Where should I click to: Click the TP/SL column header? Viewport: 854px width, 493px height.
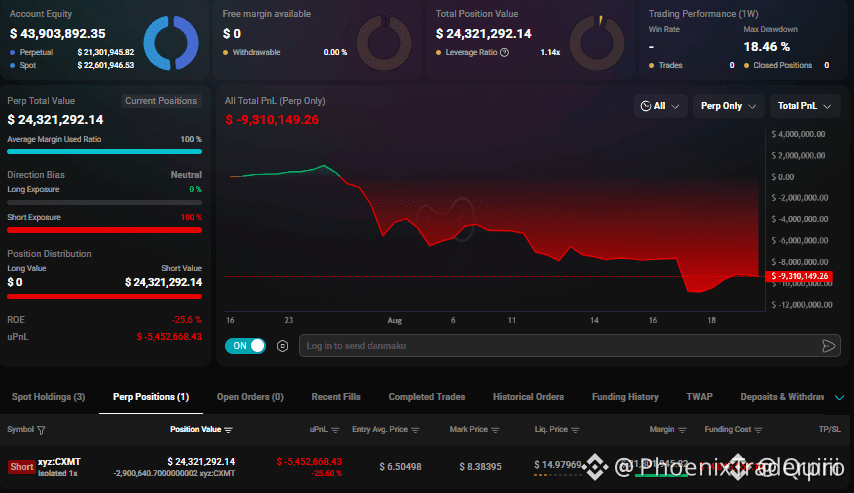pyautogui.click(x=829, y=430)
